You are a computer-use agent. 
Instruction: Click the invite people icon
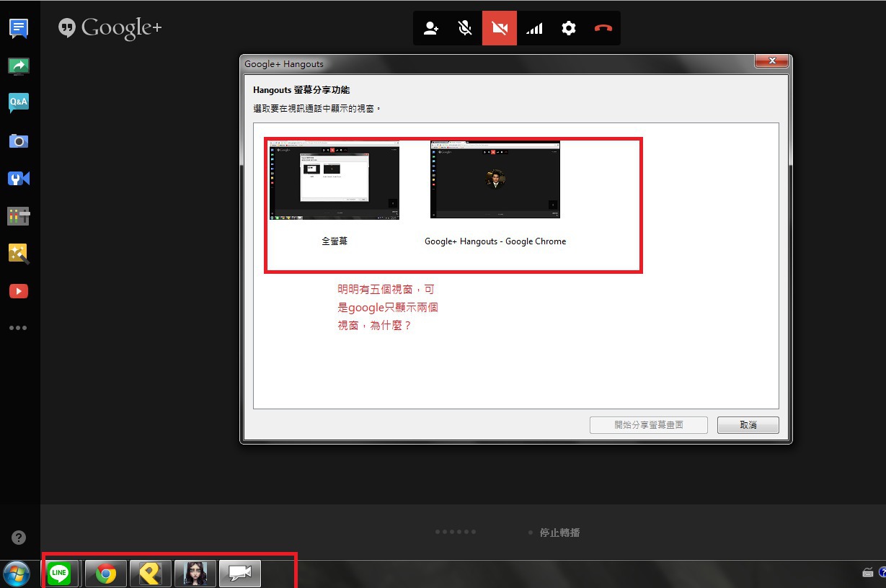click(x=430, y=29)
